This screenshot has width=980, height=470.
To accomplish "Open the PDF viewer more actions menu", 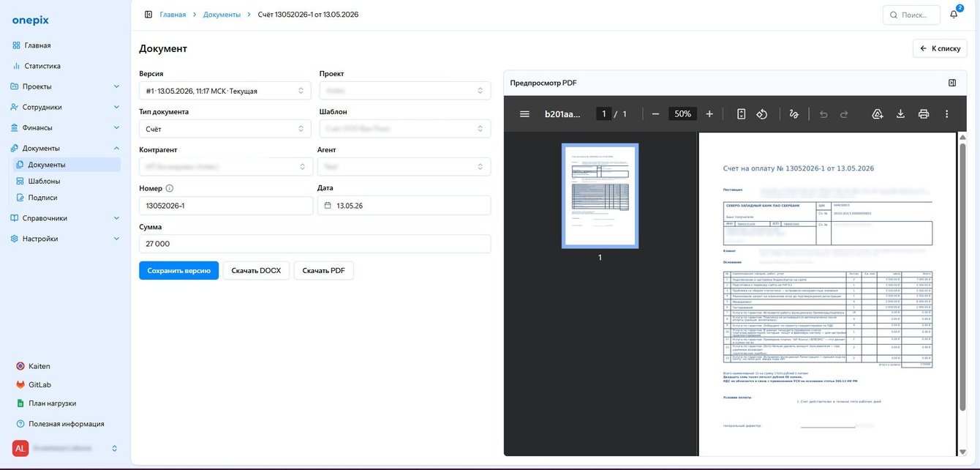I will (947, 114).
